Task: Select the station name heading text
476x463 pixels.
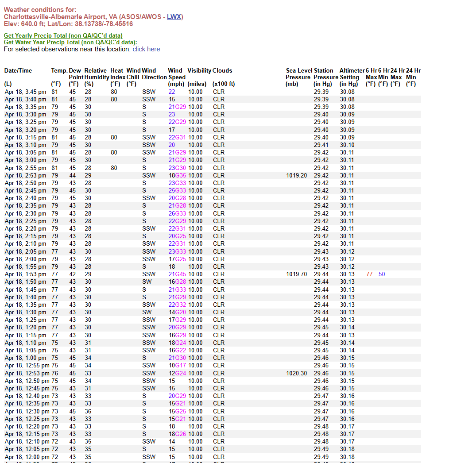Action: pos(93,17)
